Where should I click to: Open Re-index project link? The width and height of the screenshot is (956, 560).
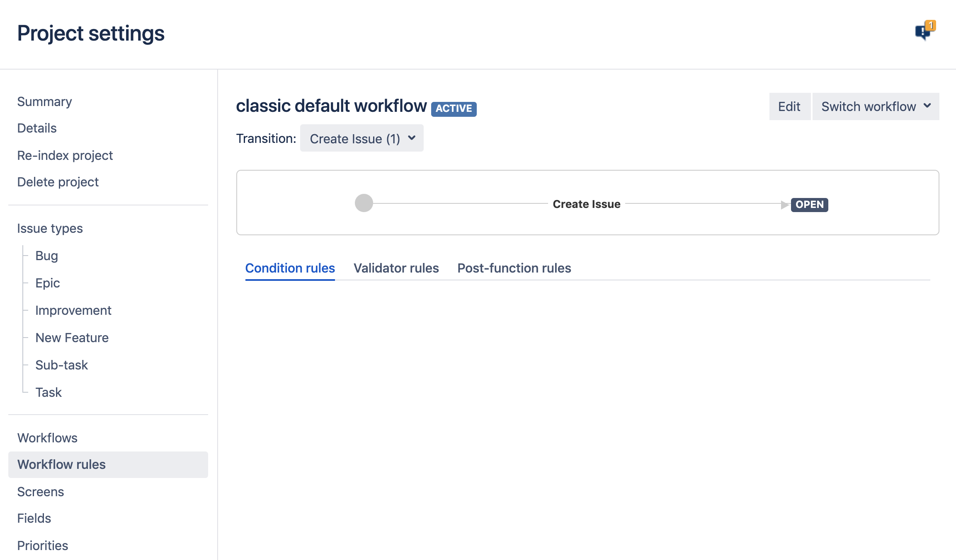[65, 155]
